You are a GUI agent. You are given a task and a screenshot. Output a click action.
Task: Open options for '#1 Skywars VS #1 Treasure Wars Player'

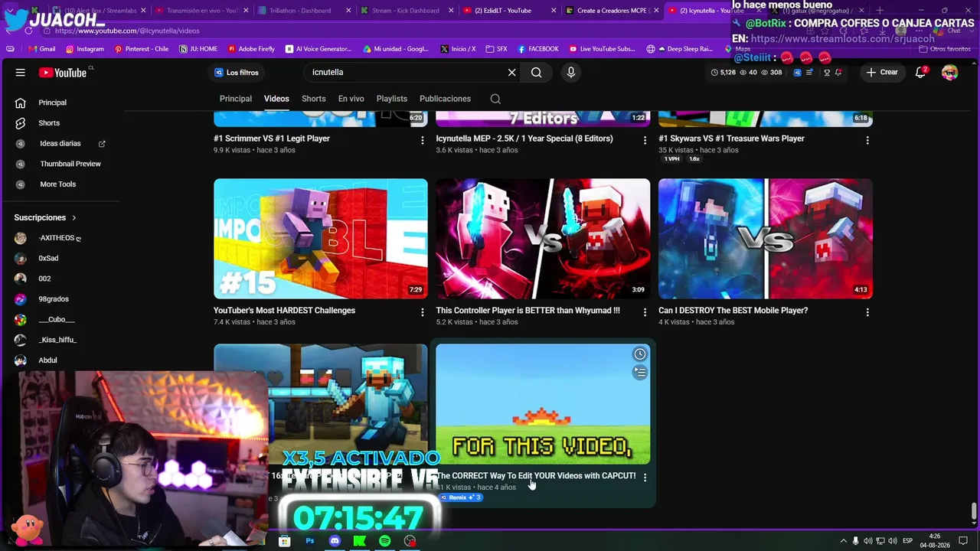pos(867,140)
